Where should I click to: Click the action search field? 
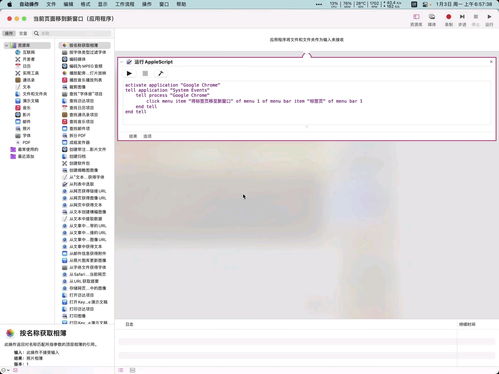[72, 33]
